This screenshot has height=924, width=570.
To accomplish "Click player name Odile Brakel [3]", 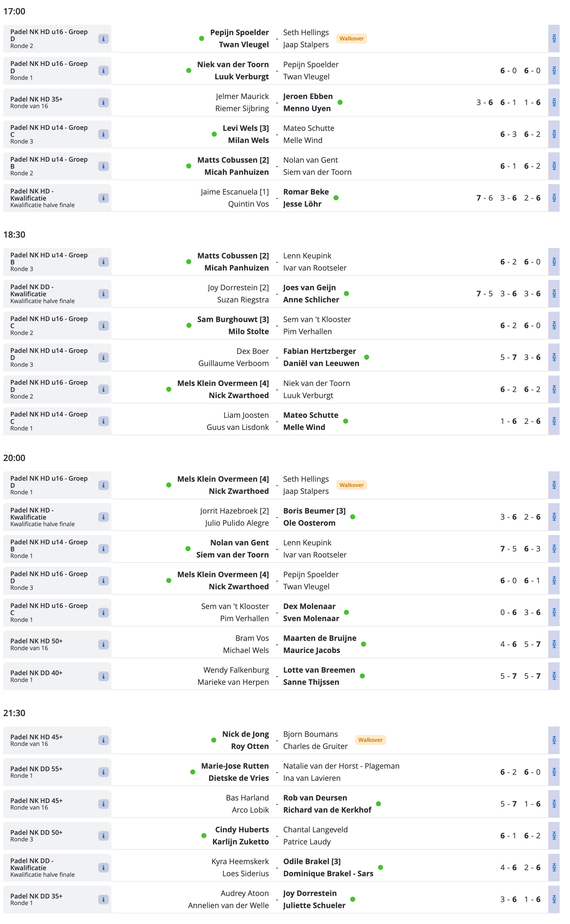I will point(312,861).
